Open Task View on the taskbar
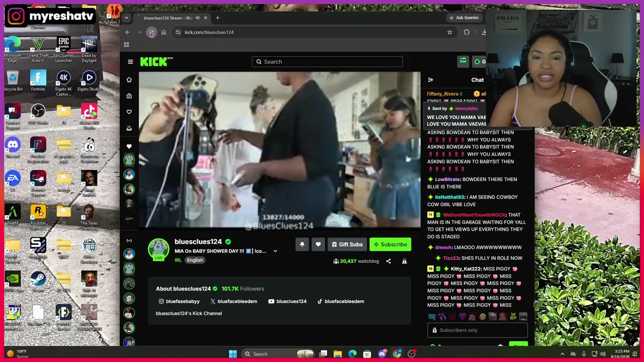Screen dimensions: 644x362 (324, 354)
